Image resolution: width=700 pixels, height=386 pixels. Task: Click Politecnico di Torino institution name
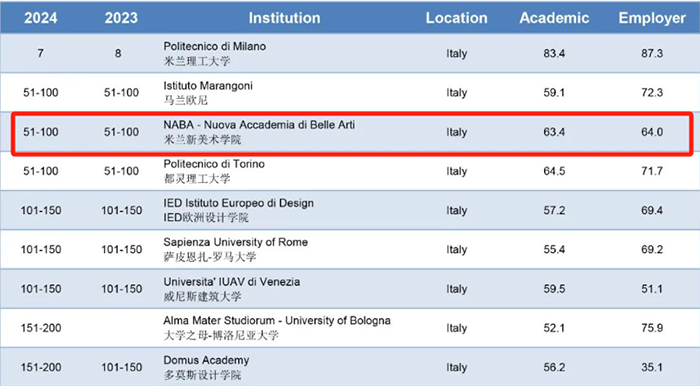[214, 164]
